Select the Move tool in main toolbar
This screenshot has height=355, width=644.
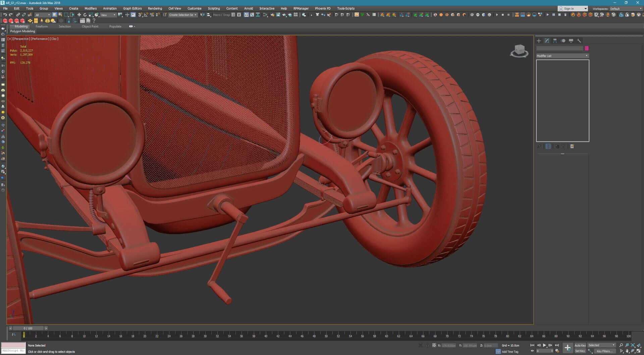(79, 15)
